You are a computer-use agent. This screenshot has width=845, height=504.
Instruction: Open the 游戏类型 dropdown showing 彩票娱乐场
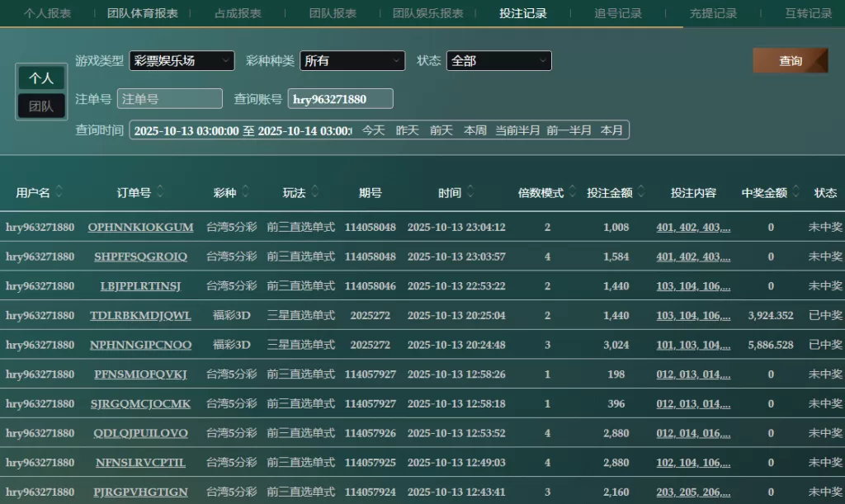(182, 61)
